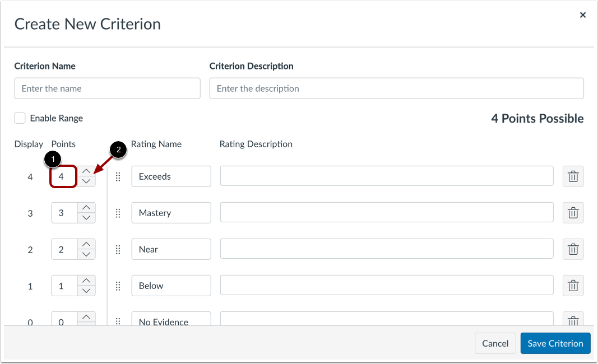This screenshot has height=364, width=598.
Task: Delete the Mastery rating row
Action: tap(573, 213)
